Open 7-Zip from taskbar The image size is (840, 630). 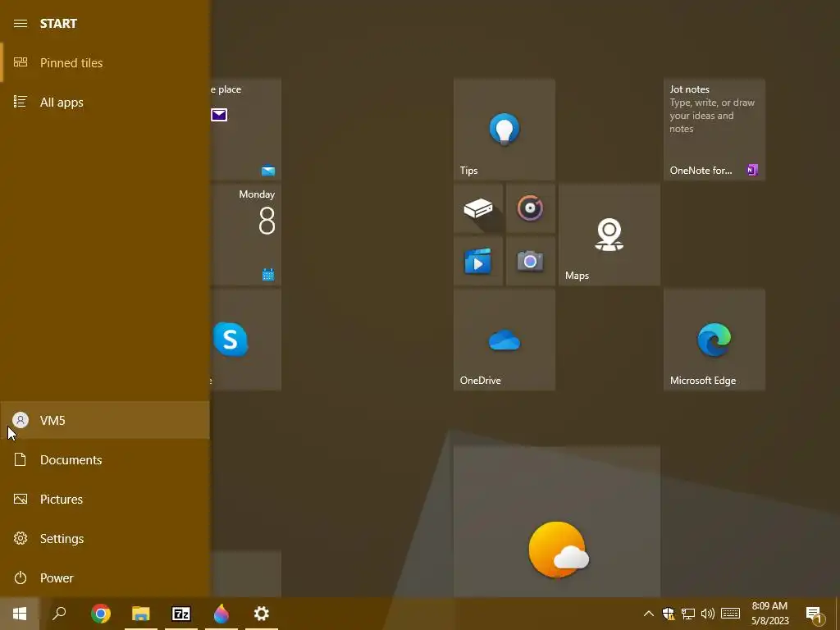181,614
